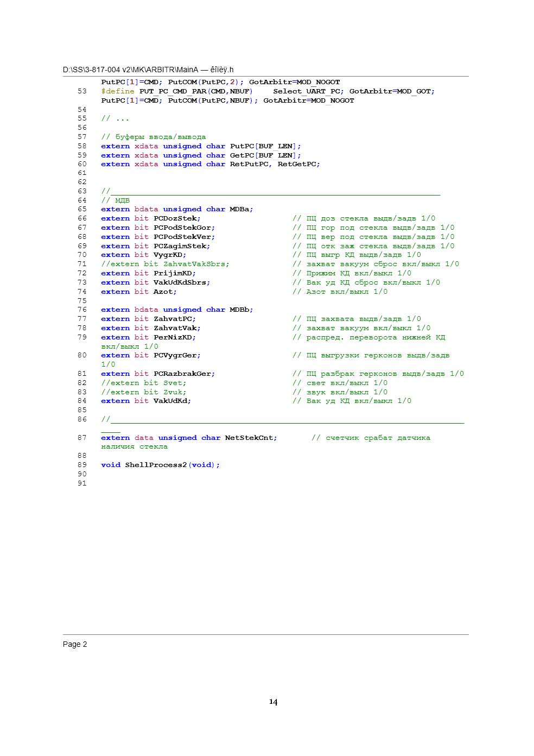The height and width of the screenshot is (756, 534).
Task: Click commented-out ZahvatVakSbrs declaration
Action: pyautogui.click(x=165, y=264)
